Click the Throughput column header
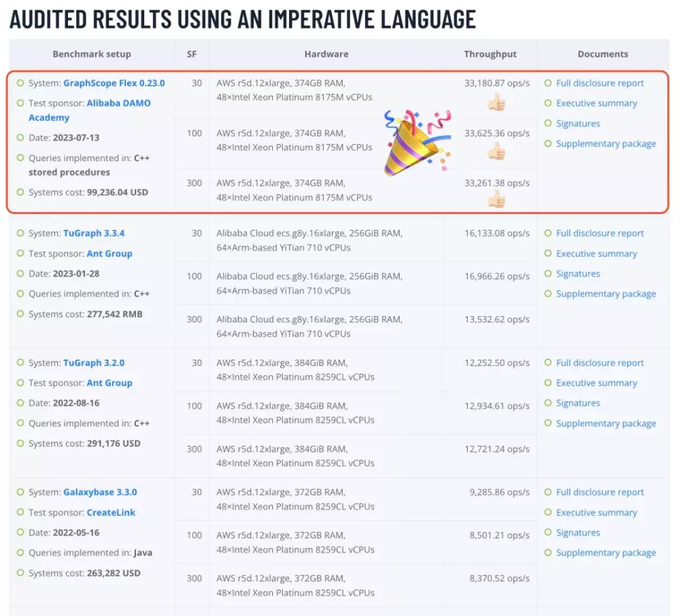 coord(490,54)
